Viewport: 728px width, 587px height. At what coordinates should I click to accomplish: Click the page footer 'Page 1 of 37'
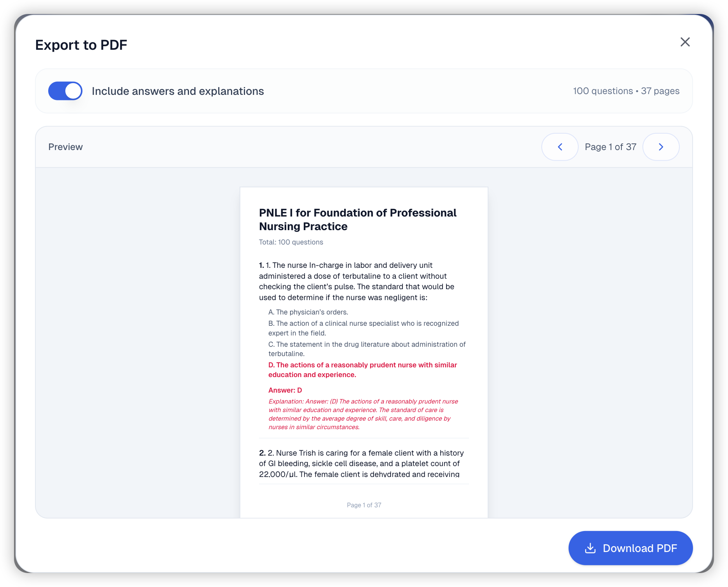pos(364,505)
